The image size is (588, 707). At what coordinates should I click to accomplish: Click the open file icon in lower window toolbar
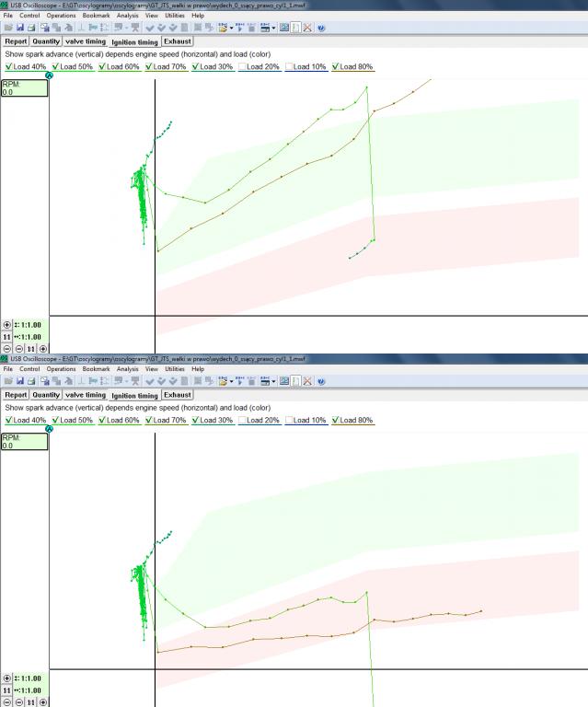(x=8, y=381)
